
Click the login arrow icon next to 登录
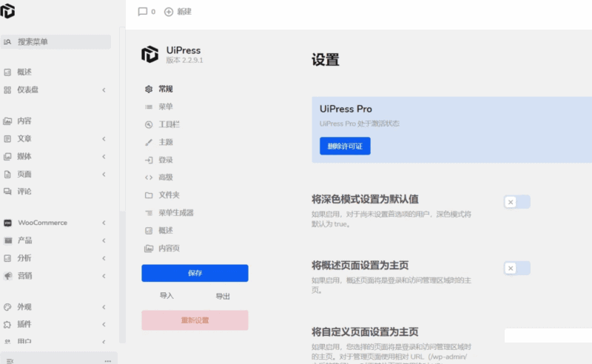click(x=149, y=160)
